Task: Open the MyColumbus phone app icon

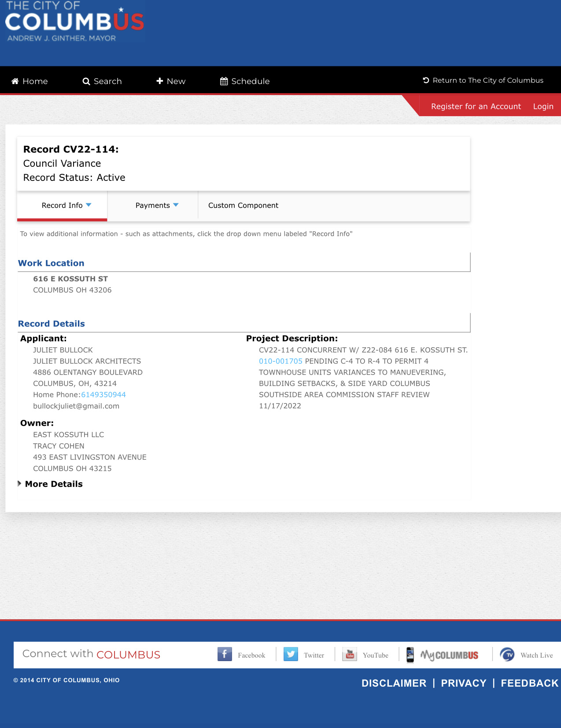Action: [x=410, y=654]
